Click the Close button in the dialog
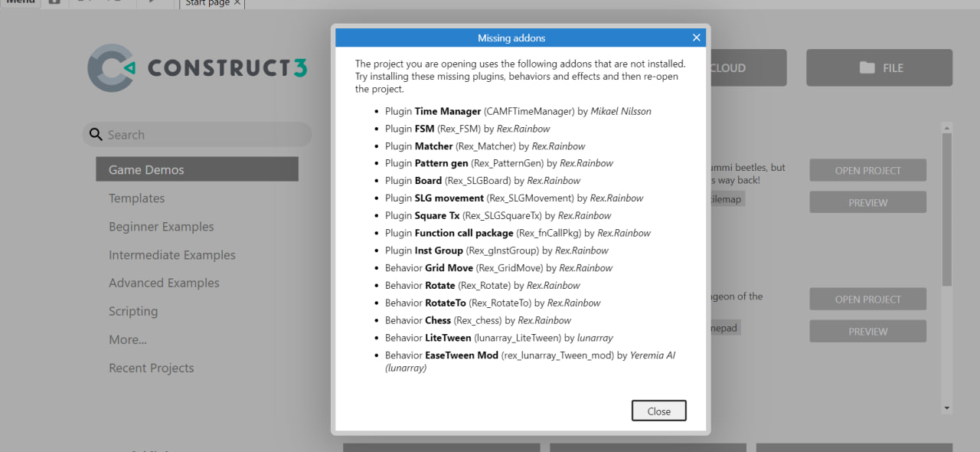This screenshot has width=980, height=452. point(658,411)
